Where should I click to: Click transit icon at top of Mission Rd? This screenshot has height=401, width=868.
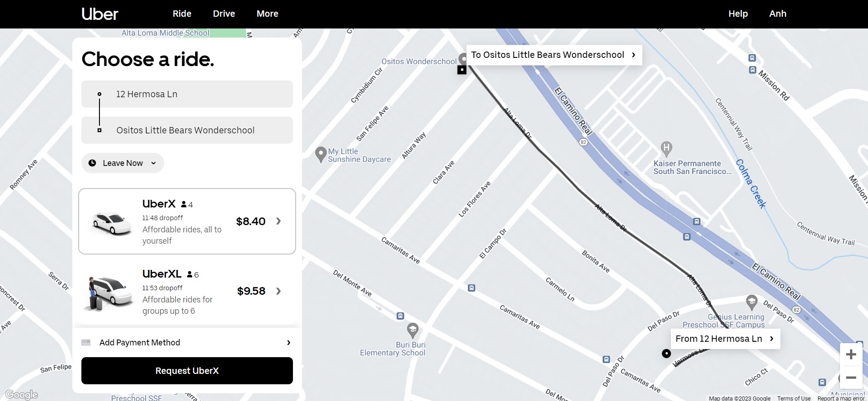point(752,58)
